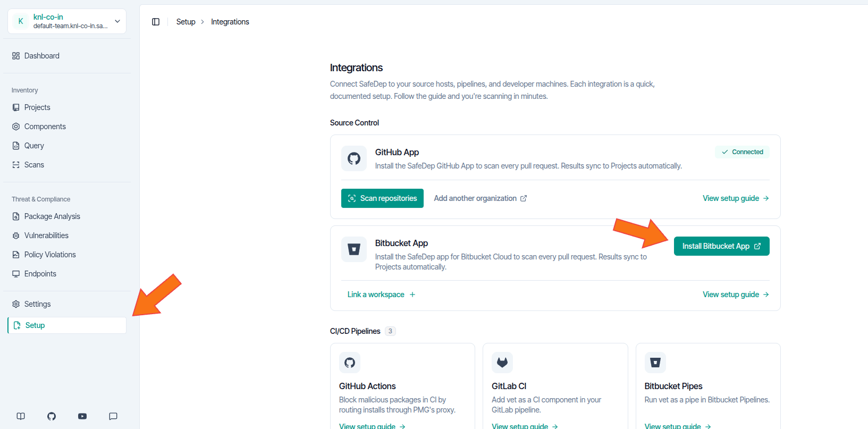This screenshot has width=868, height=429.
Task: Click the Bitbucket App logo icon
Action: pos(354,249)
